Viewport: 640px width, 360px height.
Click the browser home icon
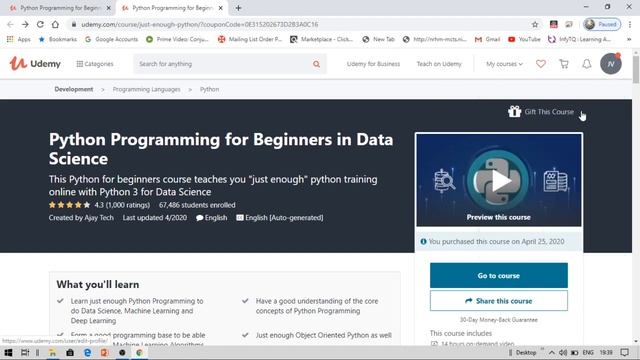(x=55, y=24)
